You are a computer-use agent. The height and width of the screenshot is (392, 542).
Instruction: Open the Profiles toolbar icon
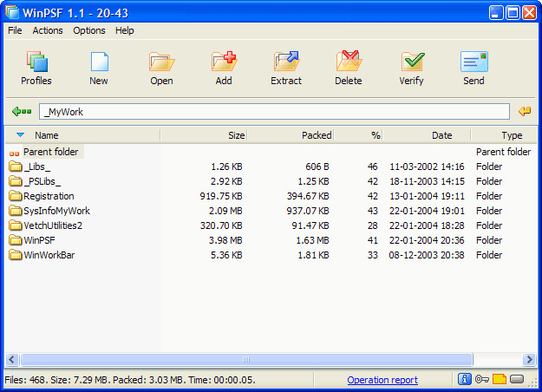click(x=36, y=62)
